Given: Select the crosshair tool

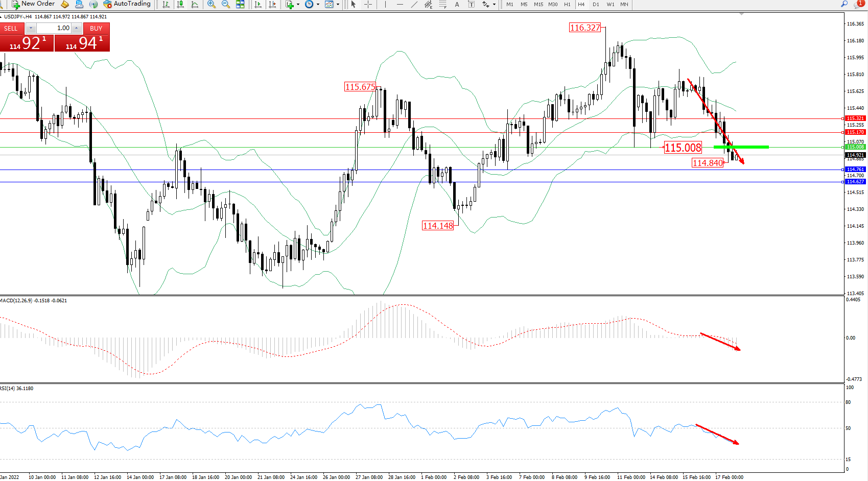Looking at the screenshot, I should [x=368, y=4].
